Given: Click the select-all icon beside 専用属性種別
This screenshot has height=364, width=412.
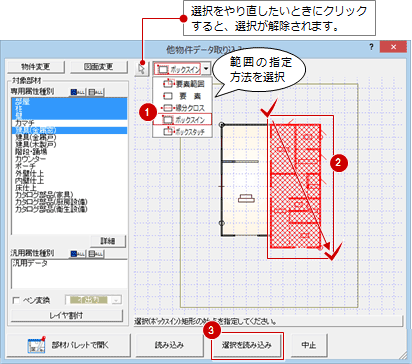Looking at the screenshot, I should [78, 92].
